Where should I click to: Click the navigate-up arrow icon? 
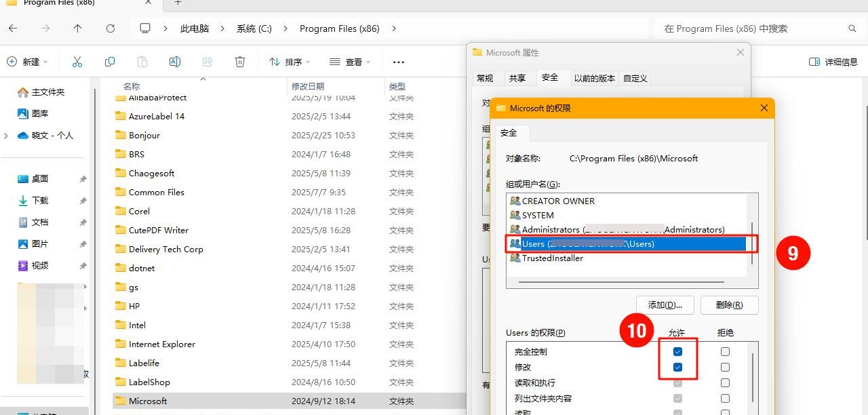point(77,28)
